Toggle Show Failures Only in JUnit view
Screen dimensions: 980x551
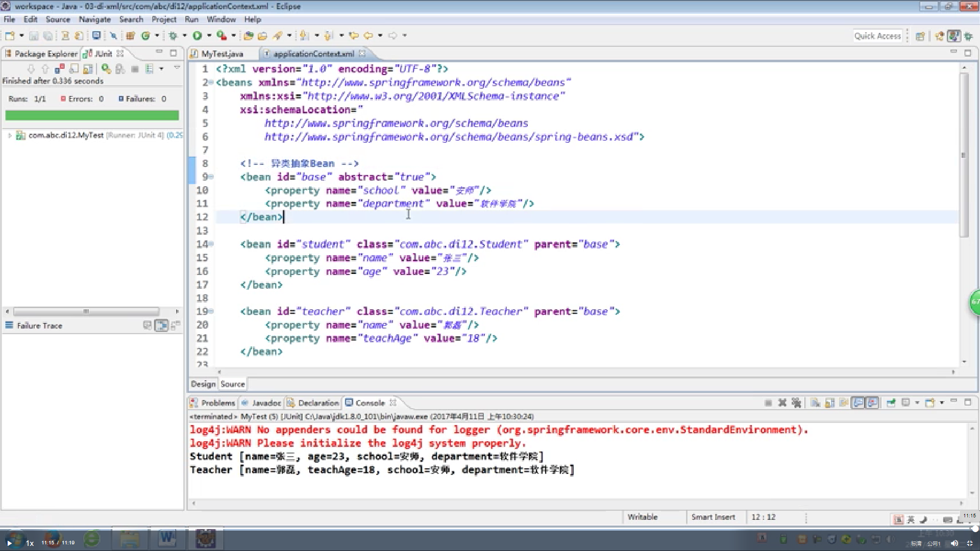(74, 69)
